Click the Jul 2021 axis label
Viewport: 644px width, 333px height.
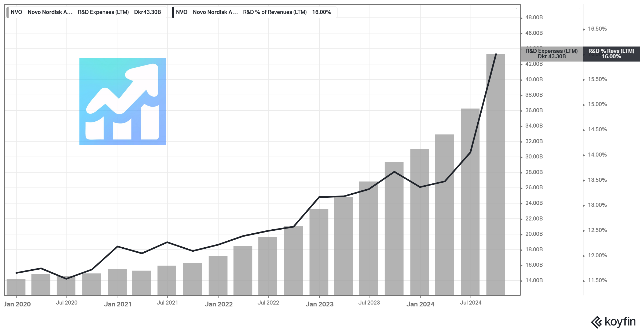167,303
